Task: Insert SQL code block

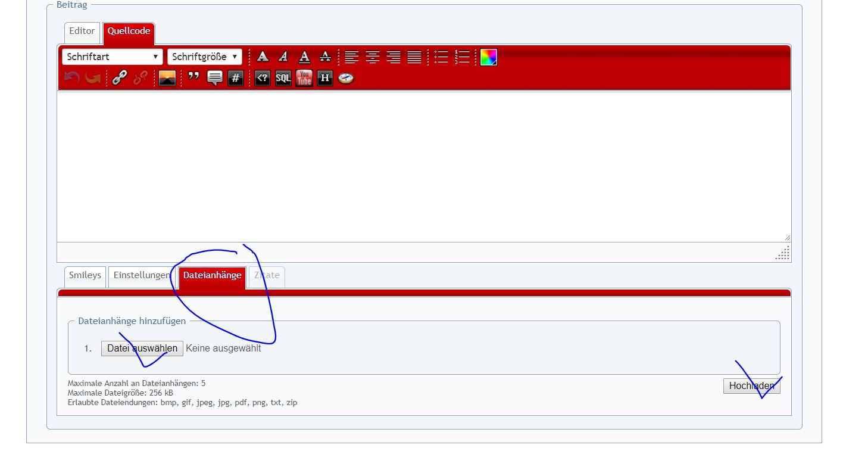Action: (283, 78)
